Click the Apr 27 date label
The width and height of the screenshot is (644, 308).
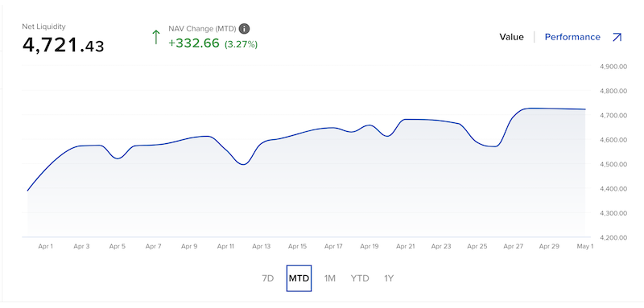pos(514,247)
